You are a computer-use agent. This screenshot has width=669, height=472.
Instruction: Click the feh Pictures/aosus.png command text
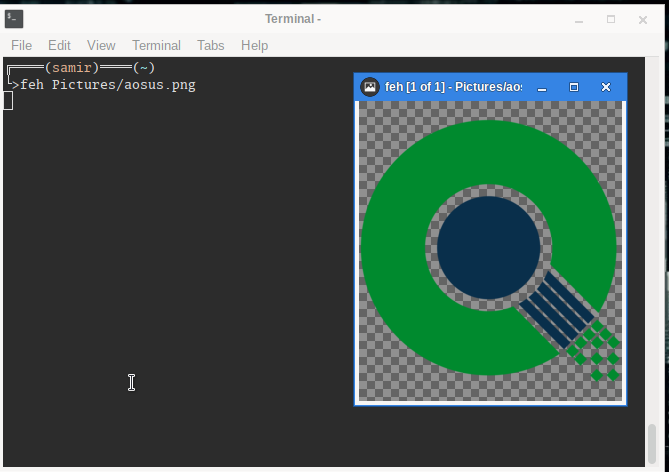point(108,85)
